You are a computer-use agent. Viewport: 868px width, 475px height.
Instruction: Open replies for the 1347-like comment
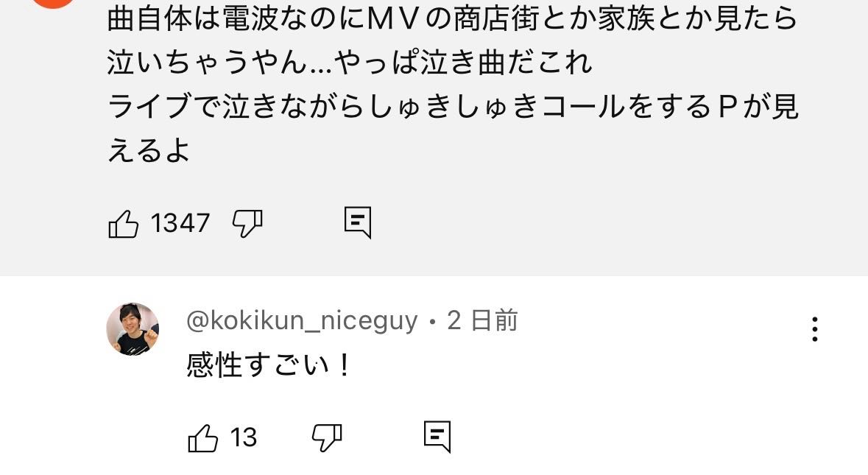[x=358, y=223]
